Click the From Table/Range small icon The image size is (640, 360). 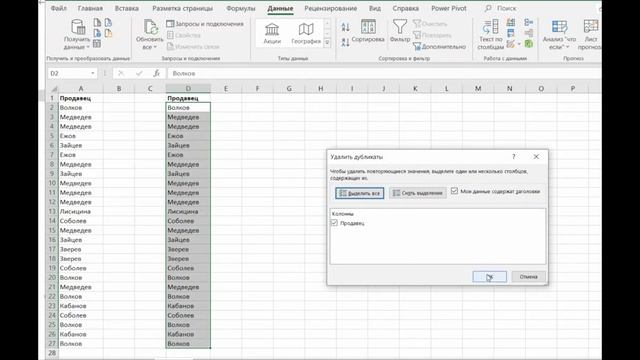tap(97, 43)
